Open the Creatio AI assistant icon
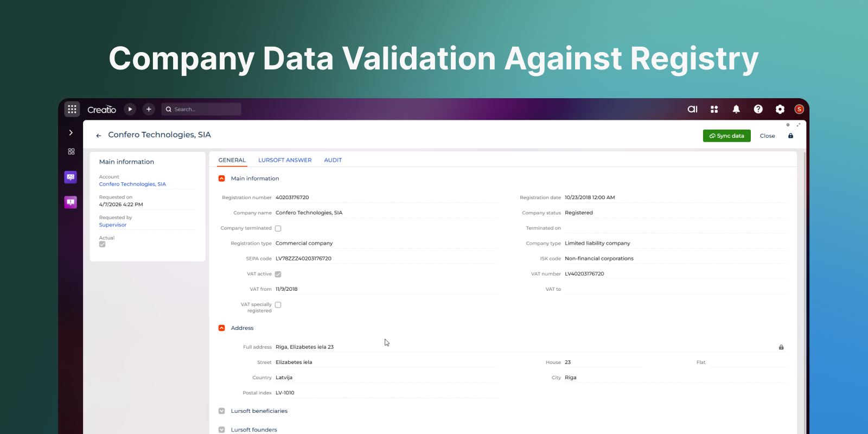The height and width of the screenshot is (434, 868). pos(693,109)
